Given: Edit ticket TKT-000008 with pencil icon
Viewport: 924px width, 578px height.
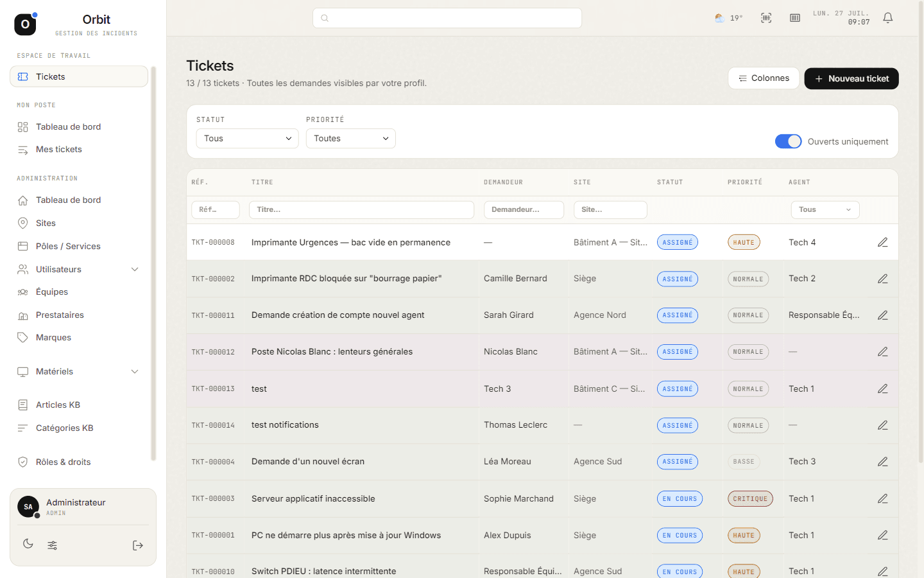Looking at the screenshot, I should pos(883,242).
